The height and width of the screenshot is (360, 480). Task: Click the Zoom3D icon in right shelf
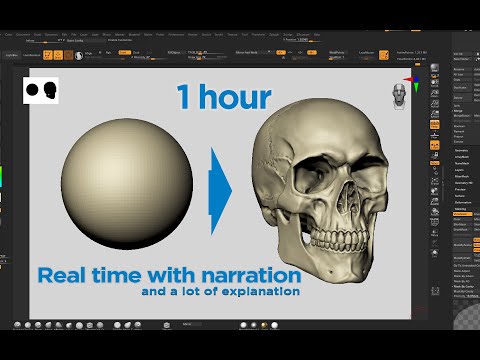[x=435, y=202]
